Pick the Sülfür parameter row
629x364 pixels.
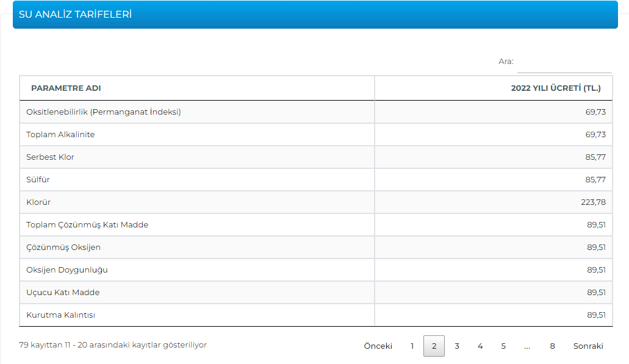coord(38,180)
